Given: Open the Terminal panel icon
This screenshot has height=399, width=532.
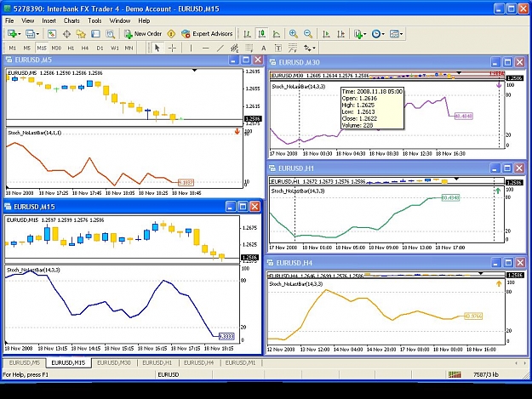Looking at the screenshot, I should (x=95, y=34).
